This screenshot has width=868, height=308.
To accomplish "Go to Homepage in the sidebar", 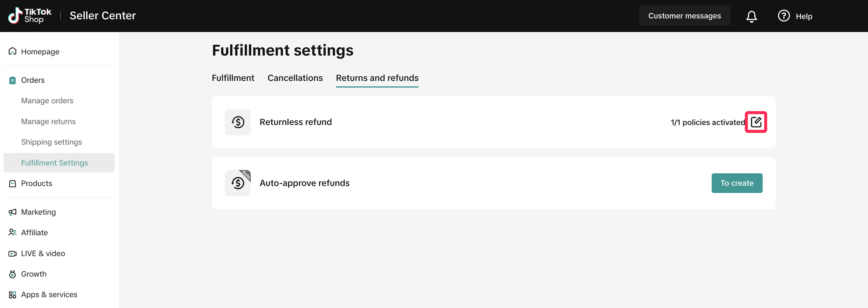I will [40, 52].
